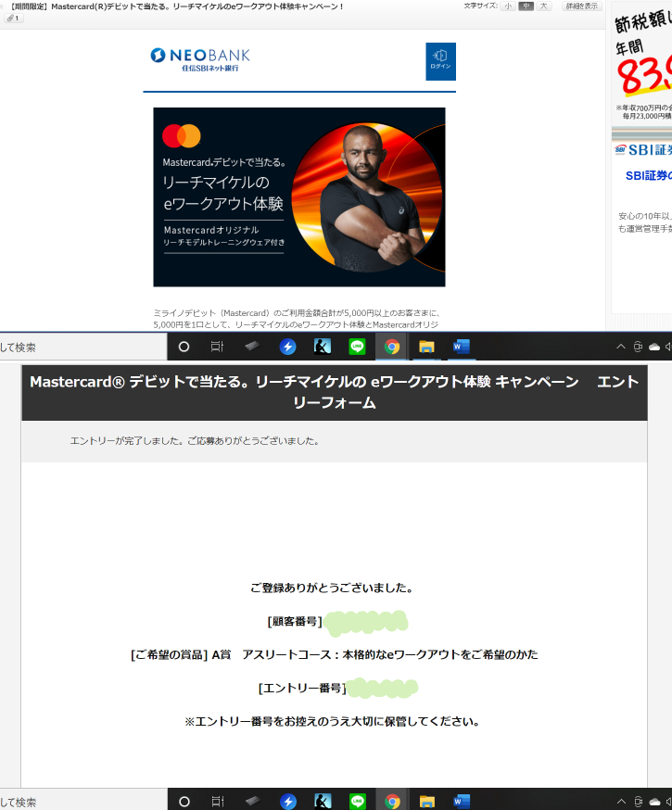This screenshot has width=672, height=810.
Task: Open File Explorer in taskbar under the email
Action: [426, 347]
